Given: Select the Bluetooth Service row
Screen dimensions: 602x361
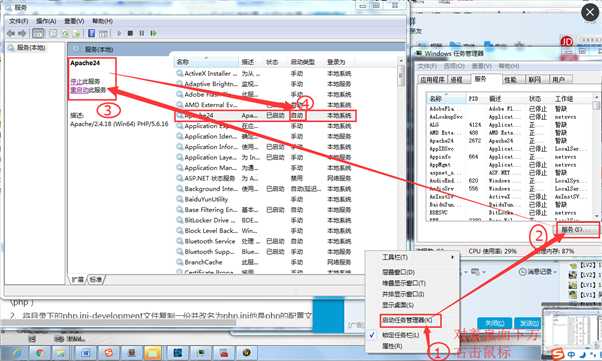Looking at the screenshot, I should (265, 241).
